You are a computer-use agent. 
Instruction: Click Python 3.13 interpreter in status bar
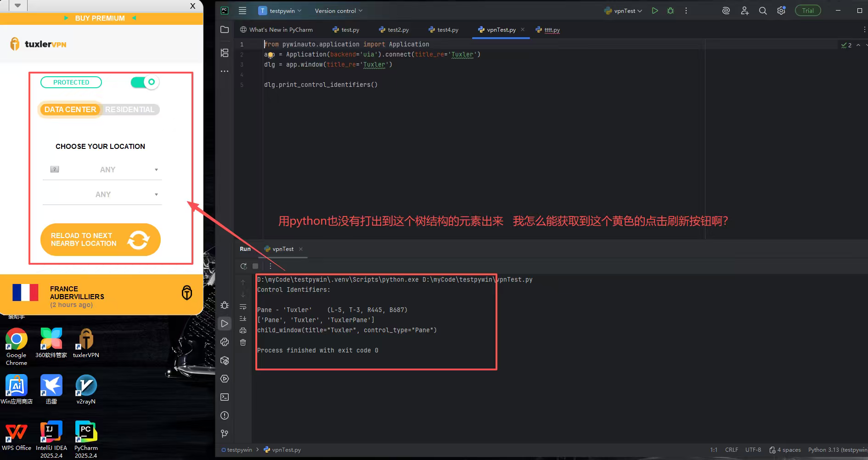tap(837, 450)
